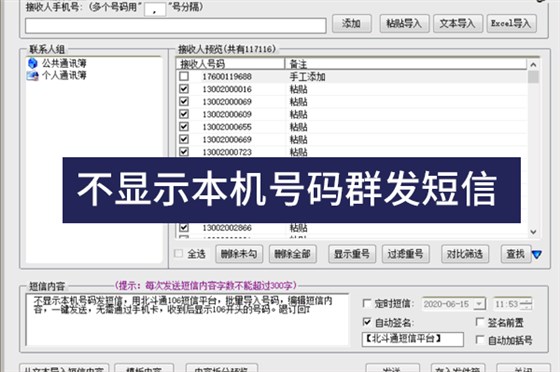The image size is (560, 372).
Task: Click the recipient list scroll-down arrow
Action: point(533,232)
